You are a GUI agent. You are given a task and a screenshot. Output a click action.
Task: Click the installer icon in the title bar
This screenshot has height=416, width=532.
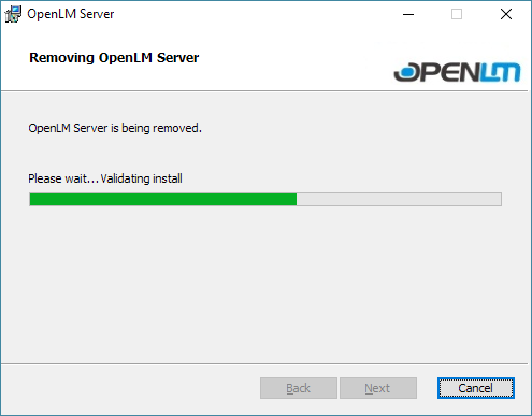(13, 14)
